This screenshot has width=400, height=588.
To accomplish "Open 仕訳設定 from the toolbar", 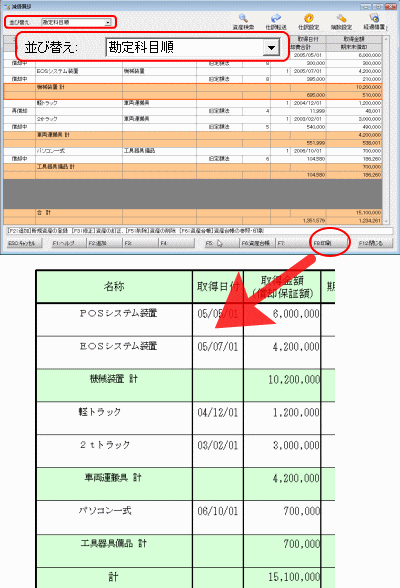I will [309, 22].
